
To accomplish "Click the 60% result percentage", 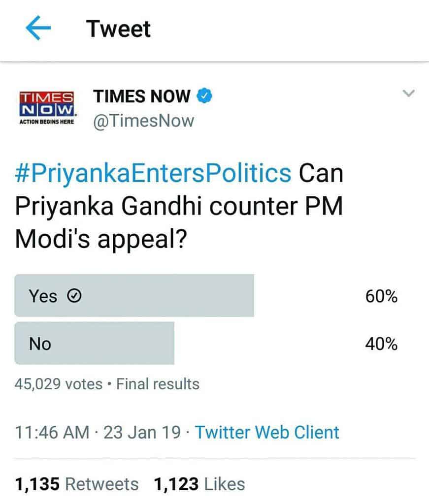I will coord(381,296).
